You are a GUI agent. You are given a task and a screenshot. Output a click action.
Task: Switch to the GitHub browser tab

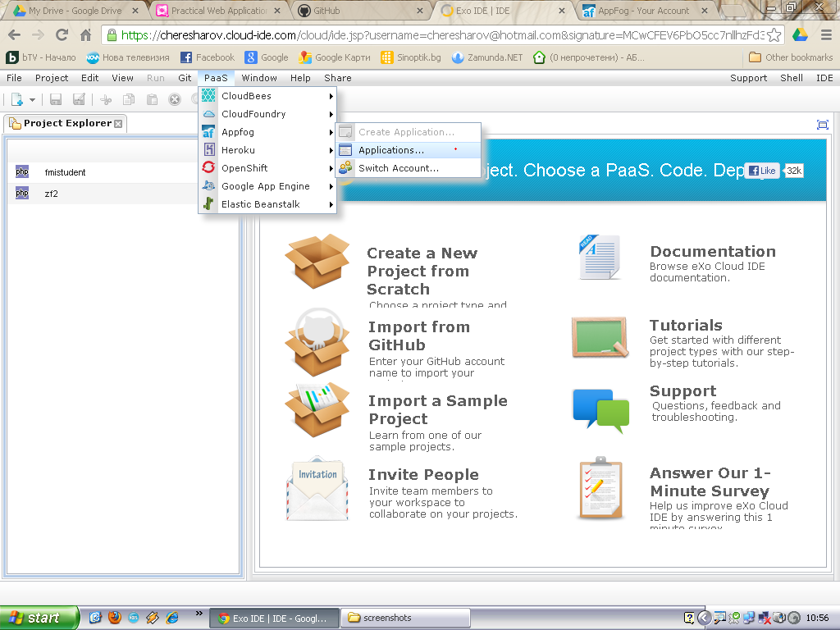360,11
